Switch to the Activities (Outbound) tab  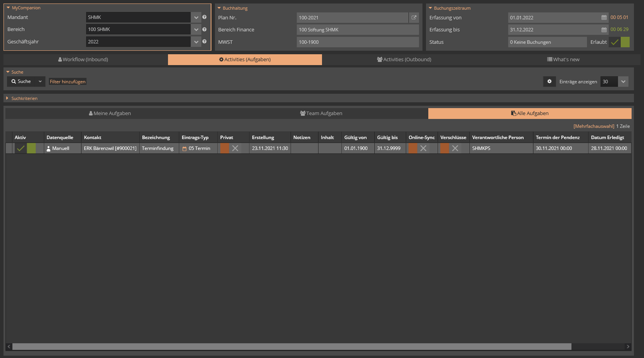[404, 59]
